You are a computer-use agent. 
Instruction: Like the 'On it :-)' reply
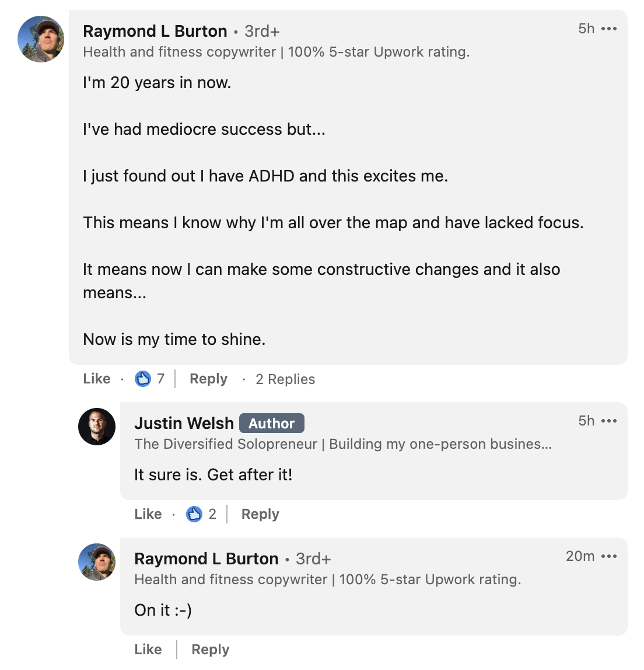click(148, 649)
